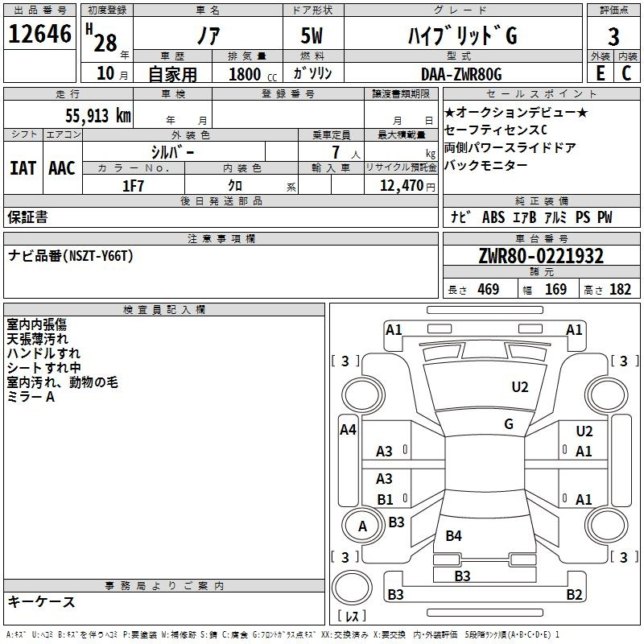Select the interior color クロ
The height and width of the screenshot is (644, 644).
(x=235, y=186)
